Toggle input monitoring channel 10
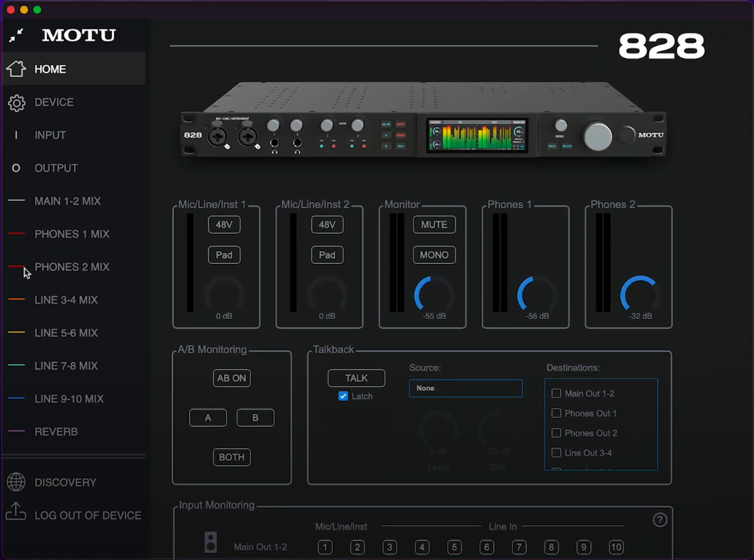The width and height of the screenshot is (754, 560). pyautogui.click(x=616, y=547)
